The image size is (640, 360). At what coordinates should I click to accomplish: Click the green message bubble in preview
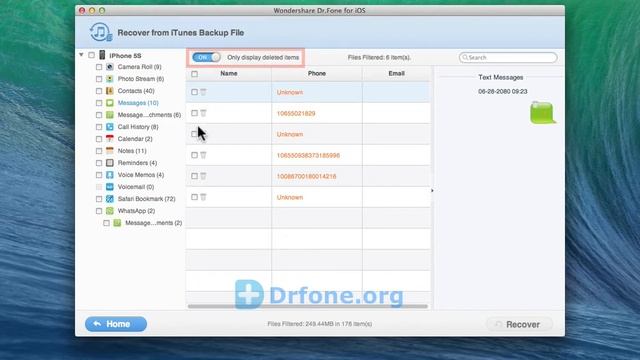[542, 113]
